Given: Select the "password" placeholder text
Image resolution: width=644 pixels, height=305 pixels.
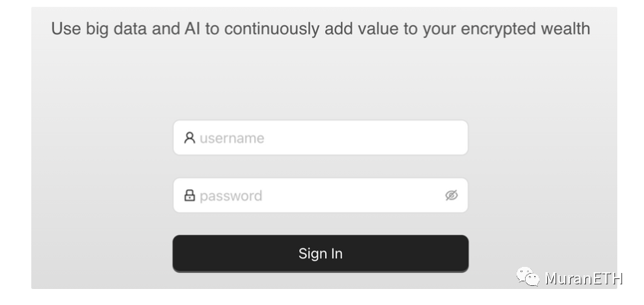Looking at the screenshot, I should point(231,196).
